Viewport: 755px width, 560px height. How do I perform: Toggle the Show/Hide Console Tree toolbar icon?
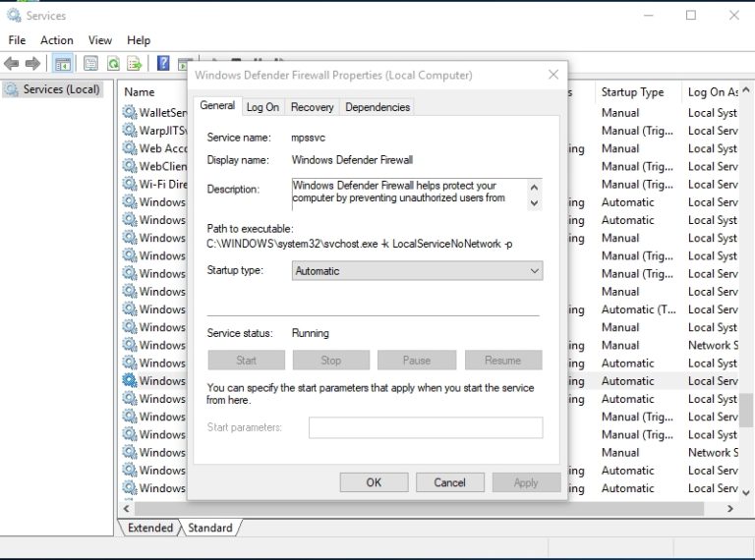(x=63, y=64)
